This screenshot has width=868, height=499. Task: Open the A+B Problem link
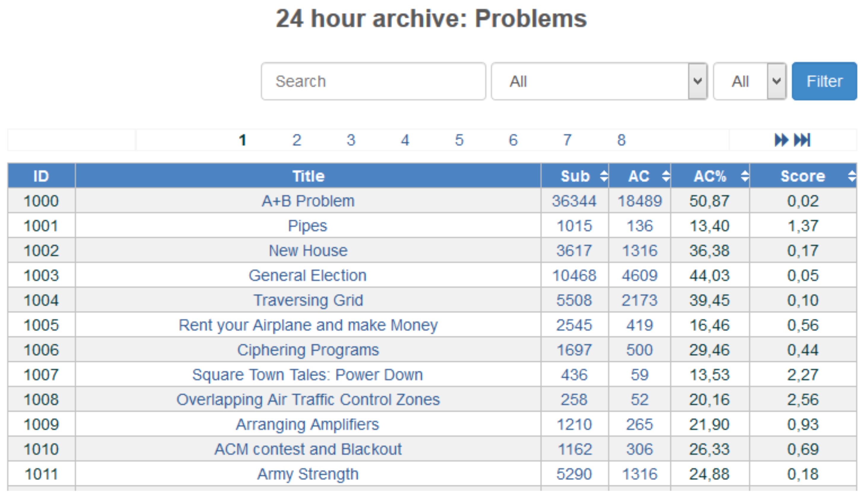(308, 201)
